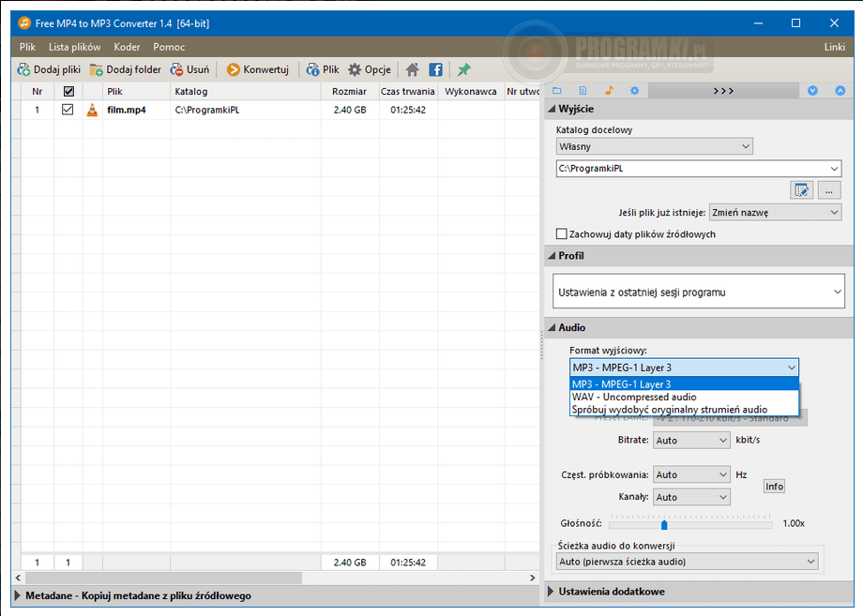Open the Kanały Auto dropdown
Image resolution: width=863 pixels, height=616 pixels.
click(x=691, y=497)
